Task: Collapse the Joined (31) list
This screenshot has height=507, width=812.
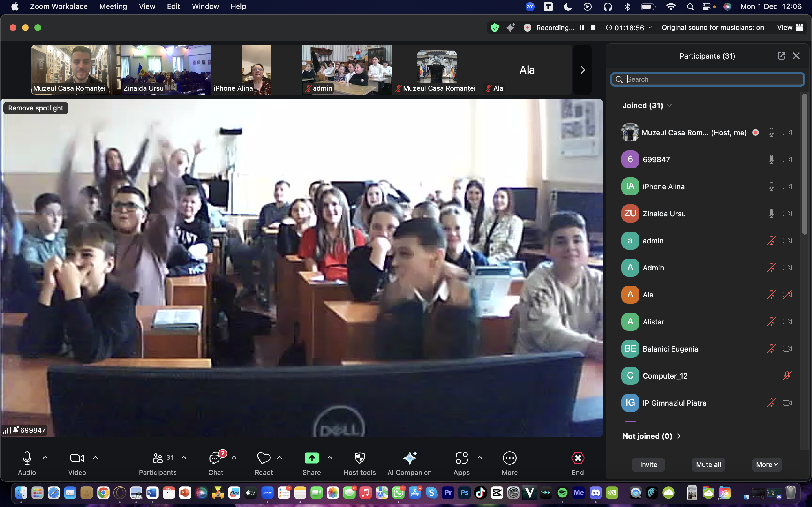Action: pyautogui.click(x=669, y=106)
